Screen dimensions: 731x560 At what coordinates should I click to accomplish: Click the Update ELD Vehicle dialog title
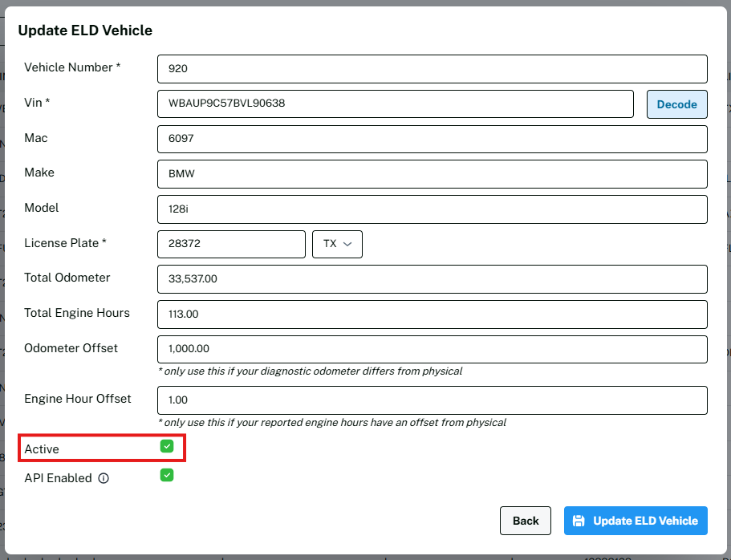85,30
